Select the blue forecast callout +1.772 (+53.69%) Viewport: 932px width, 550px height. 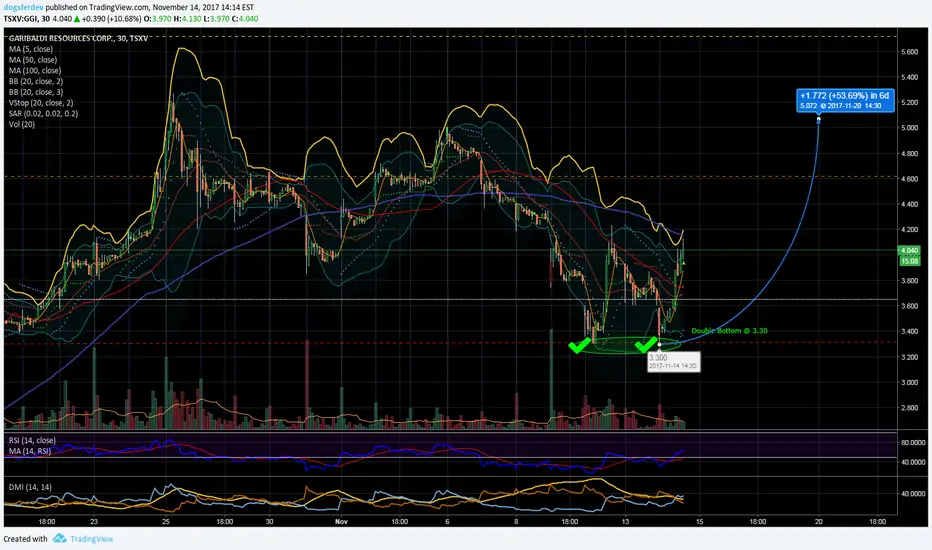tap(845, 100)
